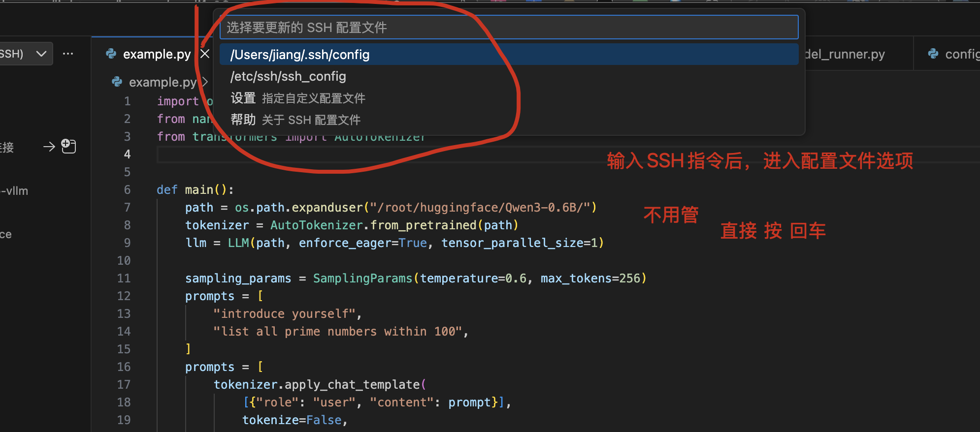980x432 pixels.
Task: Switch to the del_runner.py tab
Action: point(844,54)
